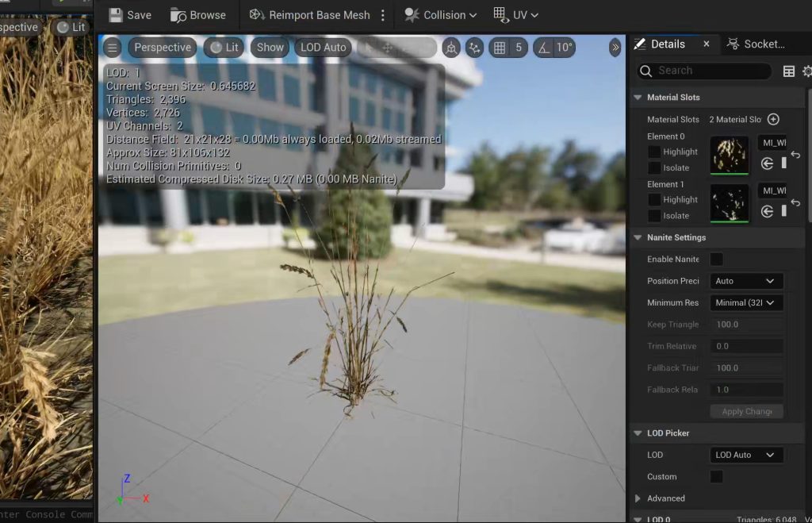Reimport Base Mesh from source
812x523 pixels.
[x=310, y=15]
